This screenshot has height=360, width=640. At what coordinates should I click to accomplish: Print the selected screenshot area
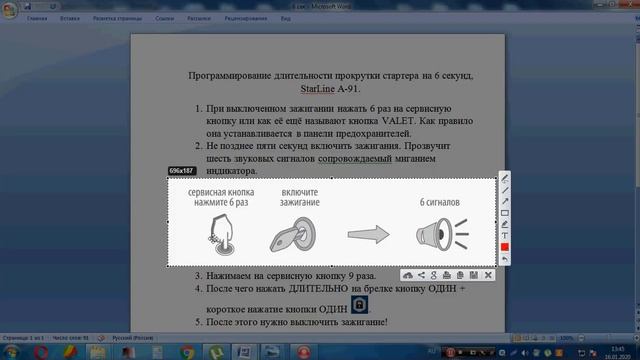pos(447,275)
